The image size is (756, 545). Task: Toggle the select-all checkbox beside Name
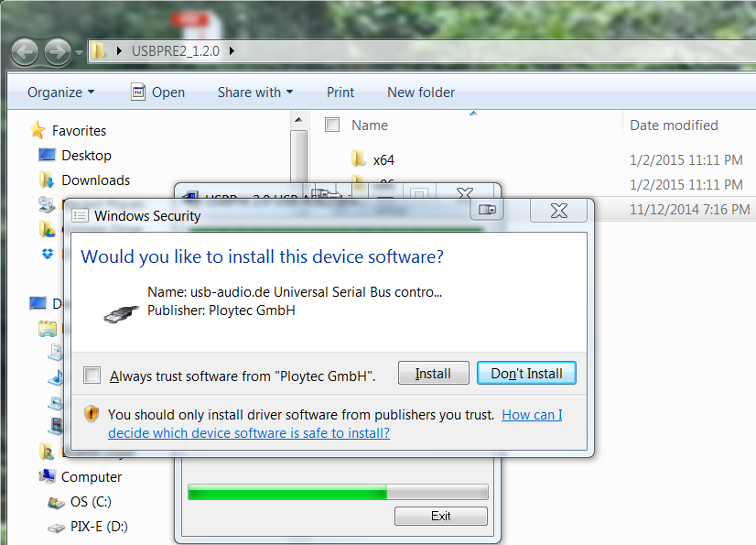(332, 125)
